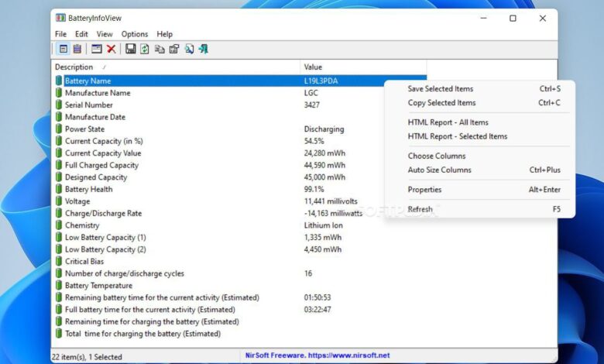This screenshot has height=364, width=604.
Task: Click the battery icon beside Battery Health
Action: [x=59, y=189]
